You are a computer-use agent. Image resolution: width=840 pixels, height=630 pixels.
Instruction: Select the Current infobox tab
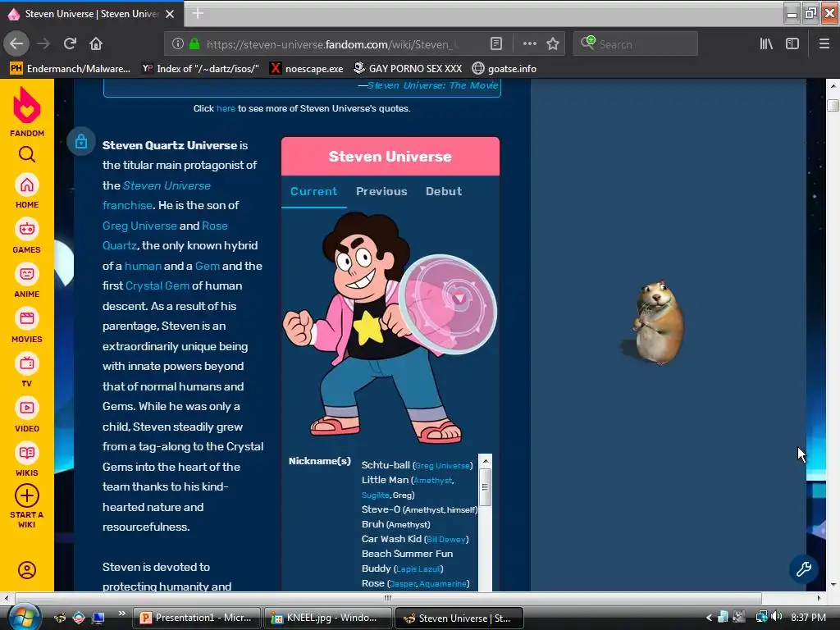(314, 191)
